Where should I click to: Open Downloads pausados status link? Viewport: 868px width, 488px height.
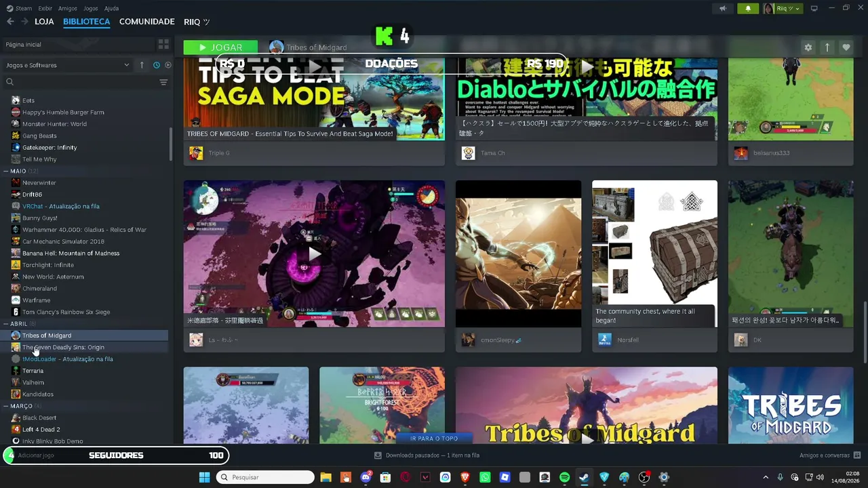pyautogui.click(x=427, y=455)
